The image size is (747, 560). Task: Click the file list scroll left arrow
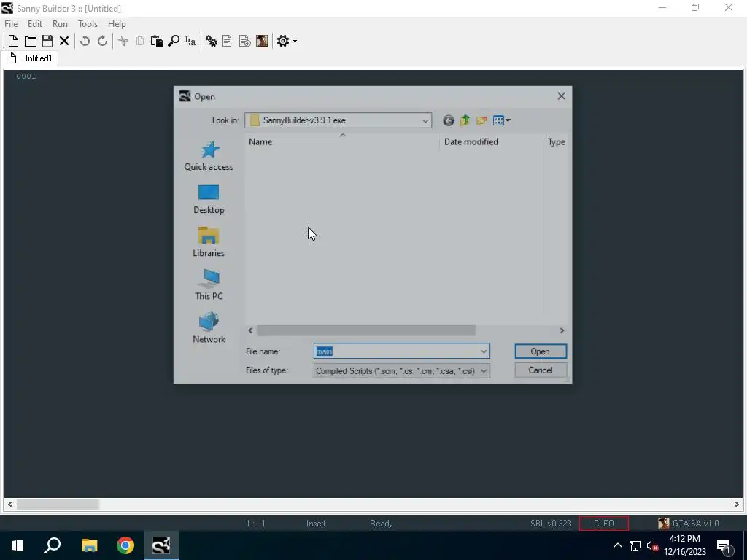(x=251, y=330)
